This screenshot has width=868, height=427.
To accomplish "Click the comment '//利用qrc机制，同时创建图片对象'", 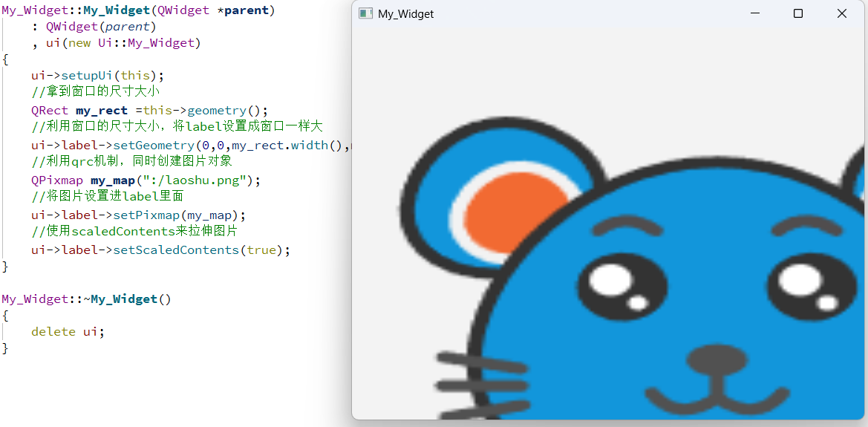I will click(x=131, y=162).
